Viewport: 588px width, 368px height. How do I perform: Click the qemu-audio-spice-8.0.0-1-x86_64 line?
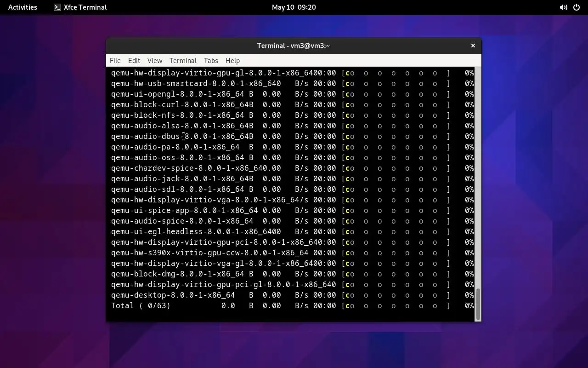(x=292, y=221)
